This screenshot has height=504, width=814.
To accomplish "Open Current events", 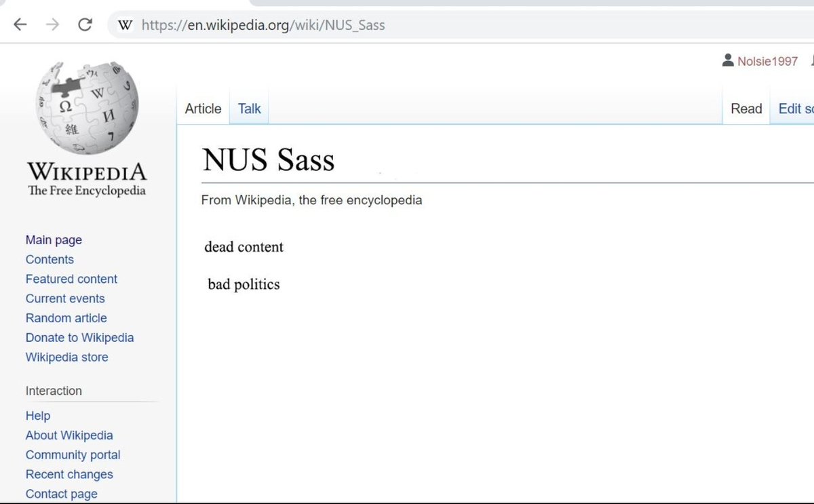I will pos(65,298).
